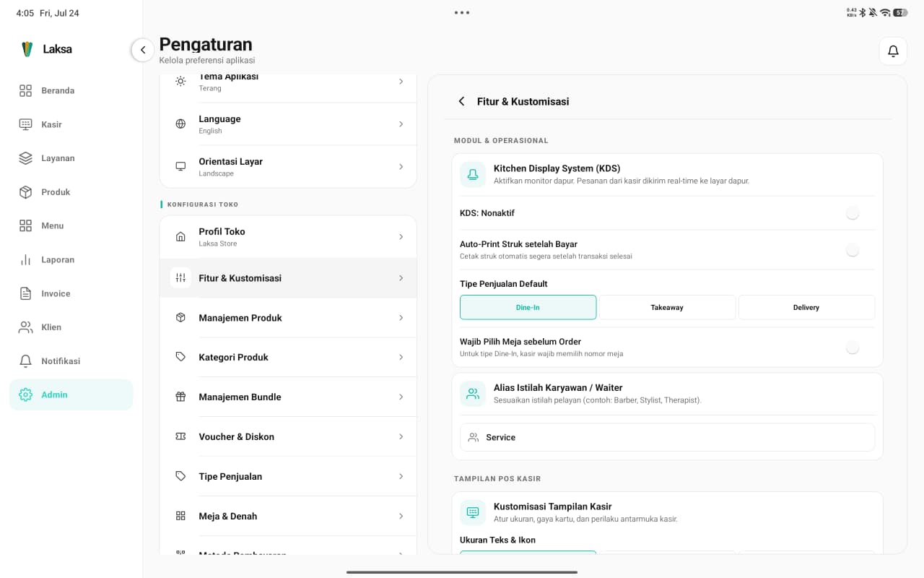Viewport: 924px width, 578px height.
Task: Click the box icon beside Manajemen Produk
Action: pos(180,318)
